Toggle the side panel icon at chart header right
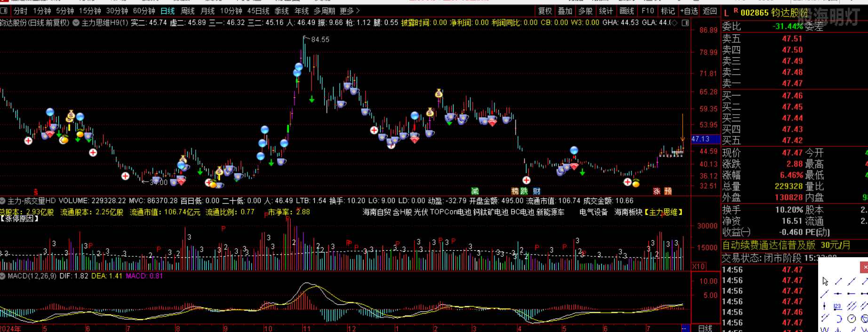Viewport: 868px width, 332px height. pyautogui.click(x=685, y=23)
